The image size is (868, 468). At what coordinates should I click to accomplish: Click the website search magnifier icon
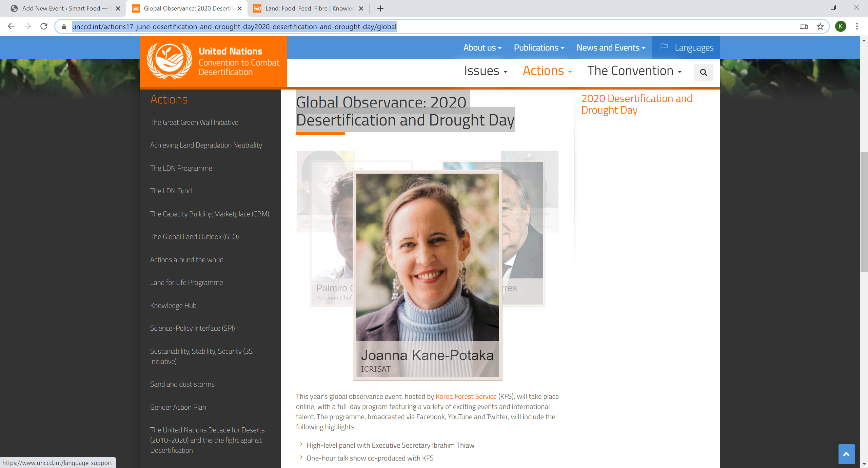tap(703, 72)
